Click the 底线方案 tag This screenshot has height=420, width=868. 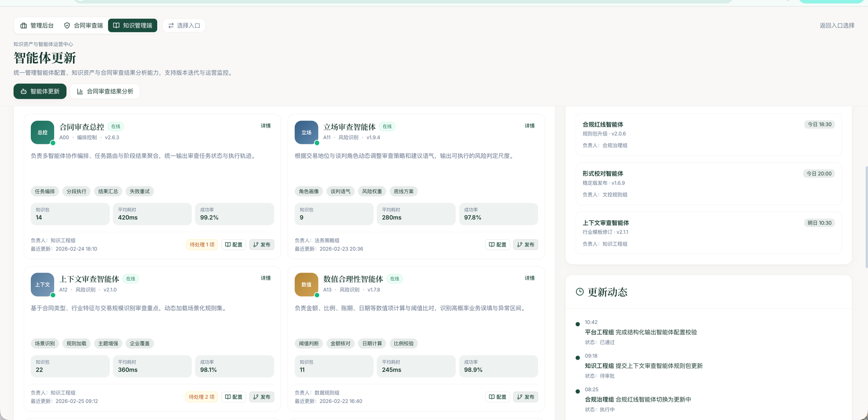click(x=404, y=191)
